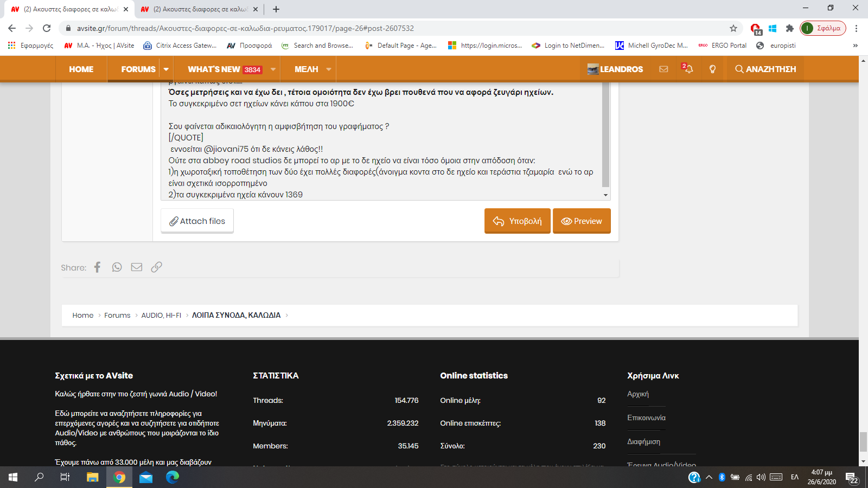Copy thread link with chain icon
This screenshot has width=868, height=488.
tap(156, 267)
